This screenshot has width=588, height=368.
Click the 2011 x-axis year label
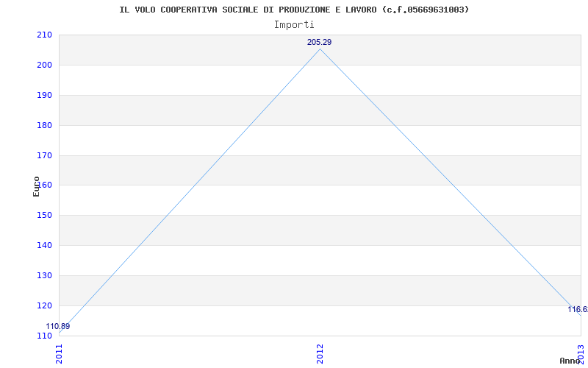pos(60,354)
